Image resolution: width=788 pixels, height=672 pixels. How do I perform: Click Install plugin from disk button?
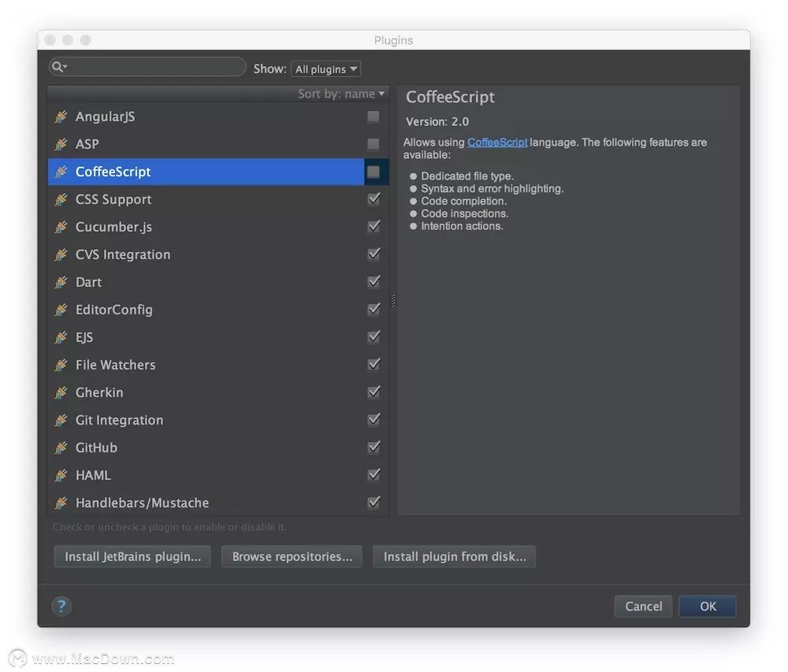455,556
